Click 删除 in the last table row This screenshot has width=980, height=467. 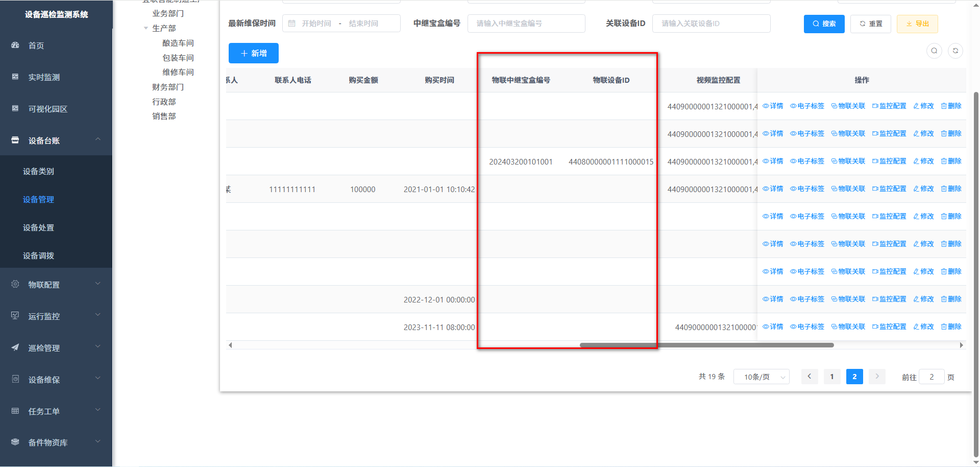[x=951, y=327]
